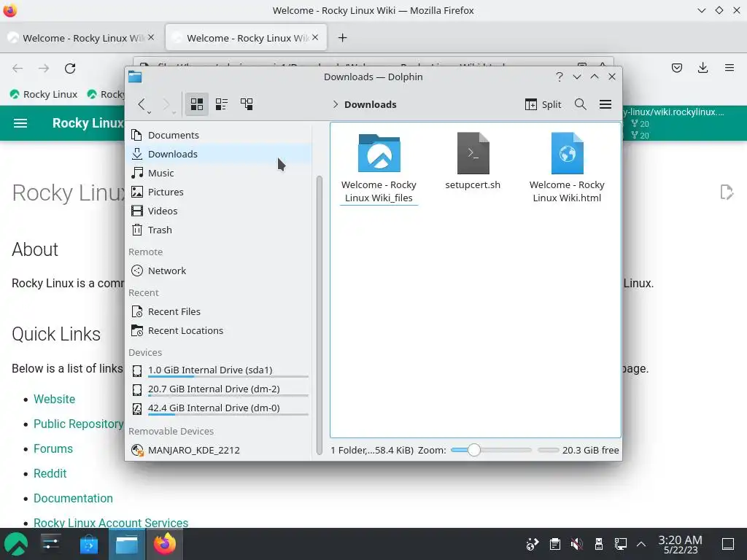Click the Places panel vertical scrollbar

(320, 314)
